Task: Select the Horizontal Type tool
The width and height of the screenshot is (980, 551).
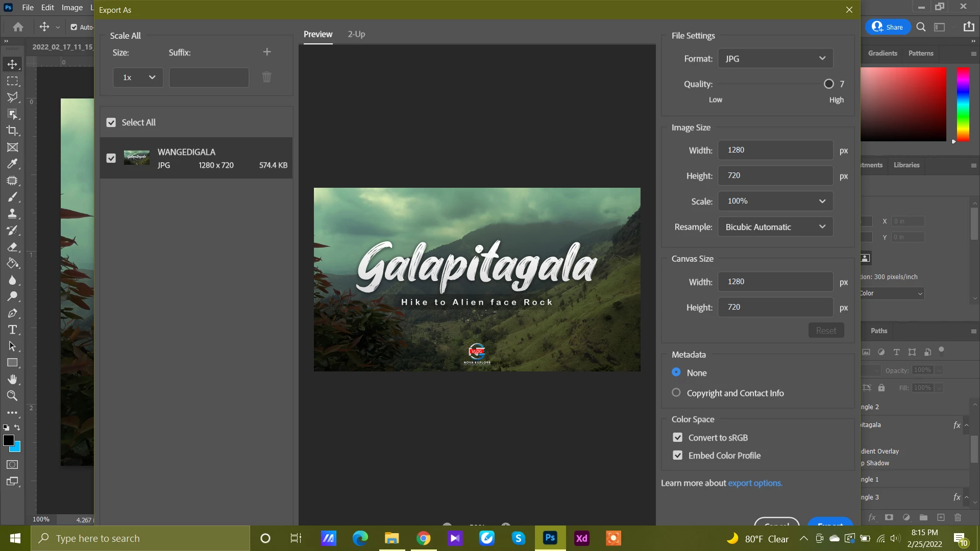Action: point(12,330)
